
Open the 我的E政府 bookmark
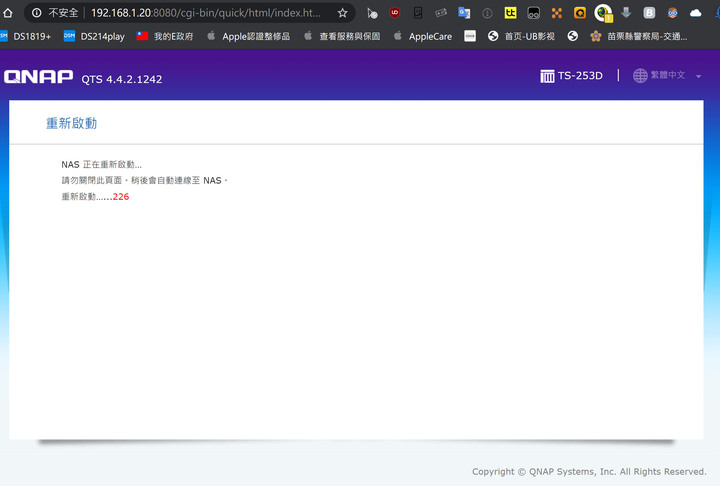pyautogui.click(x=165, y=36)
